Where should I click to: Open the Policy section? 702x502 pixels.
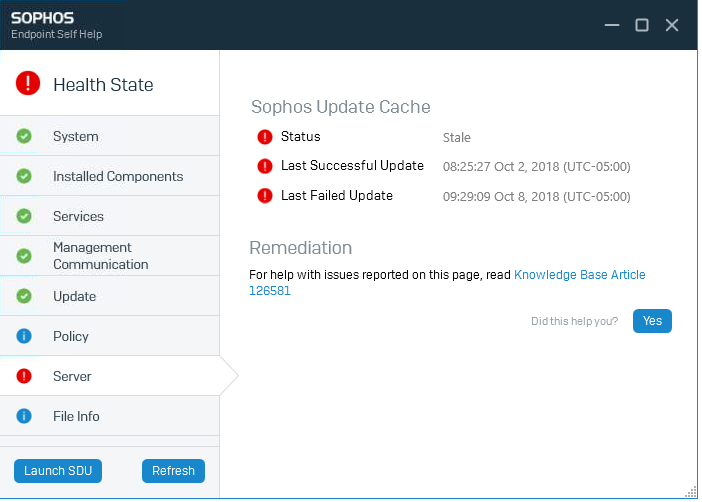coord(110,336)
